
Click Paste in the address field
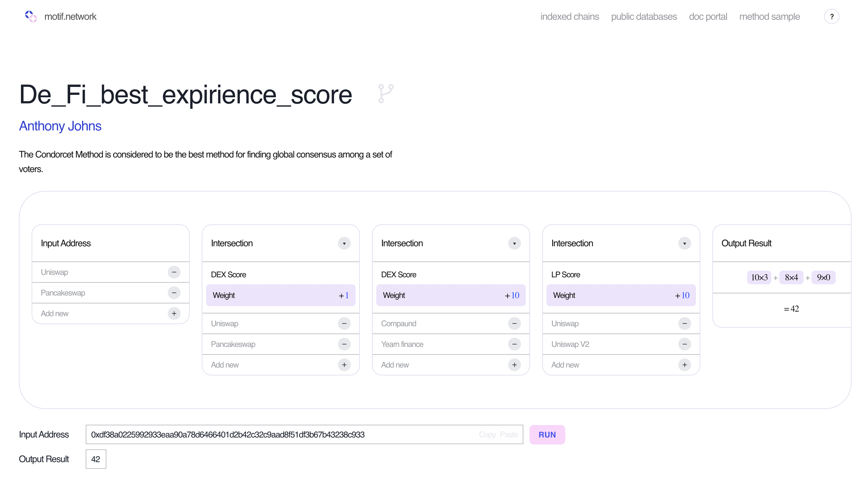[x=508, y=434]
